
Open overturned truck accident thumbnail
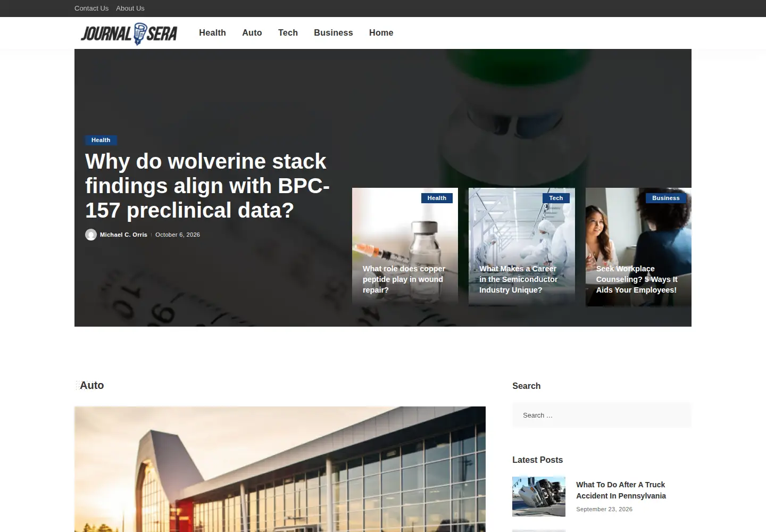[x=539, y=496]
